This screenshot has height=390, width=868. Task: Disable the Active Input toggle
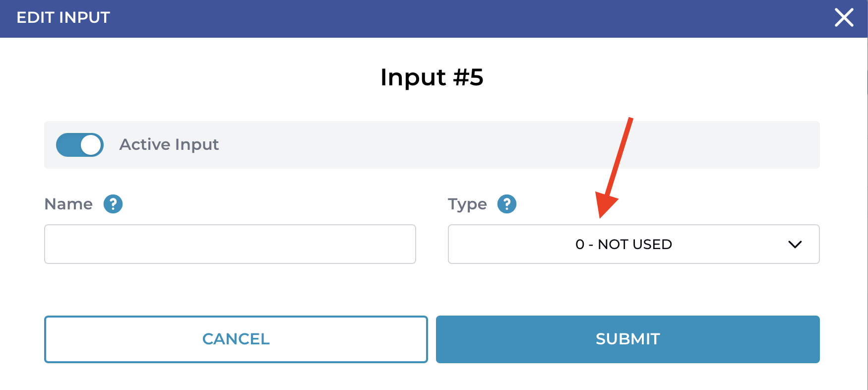pyautogui.click(x=79, y=145)
